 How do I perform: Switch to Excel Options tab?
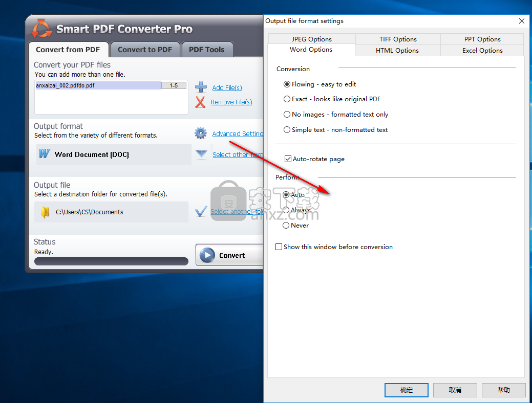[482, 51]
